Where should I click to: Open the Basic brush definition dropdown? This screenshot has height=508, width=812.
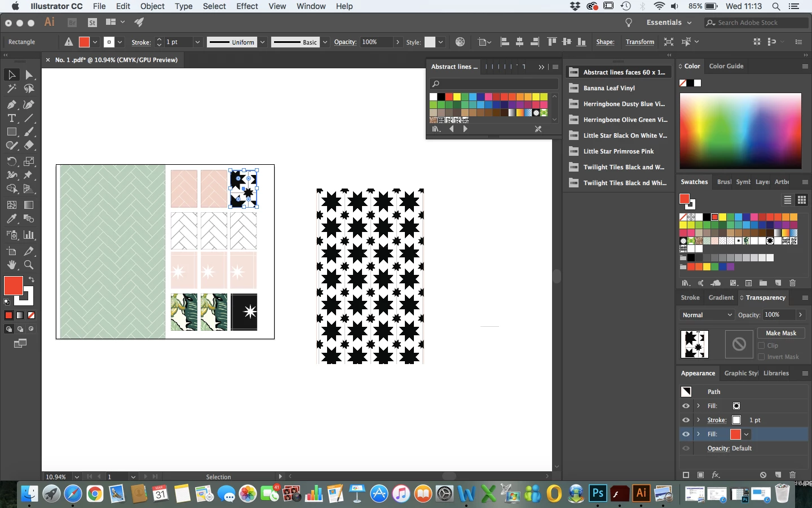coord(325,42)
